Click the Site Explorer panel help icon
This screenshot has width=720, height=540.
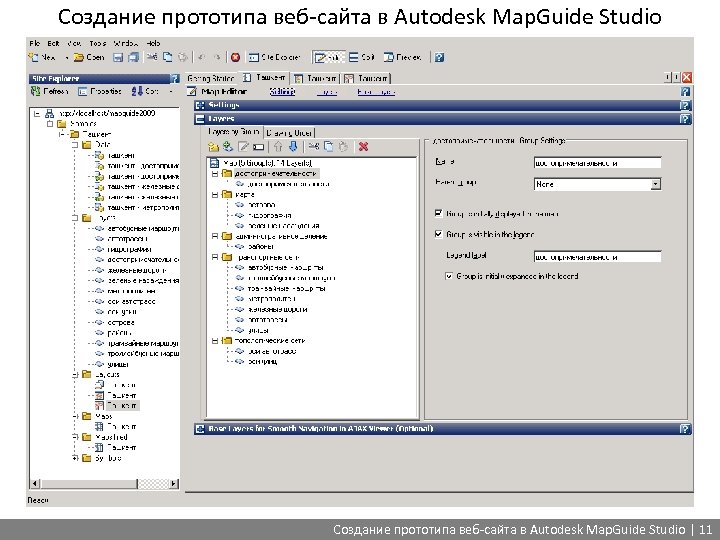174,79
